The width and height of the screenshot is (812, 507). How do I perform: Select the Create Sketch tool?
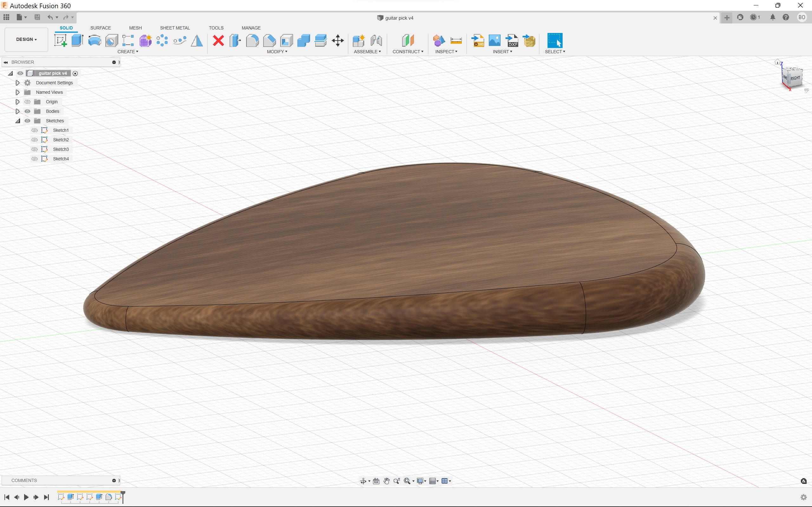(x=60, y=40)
